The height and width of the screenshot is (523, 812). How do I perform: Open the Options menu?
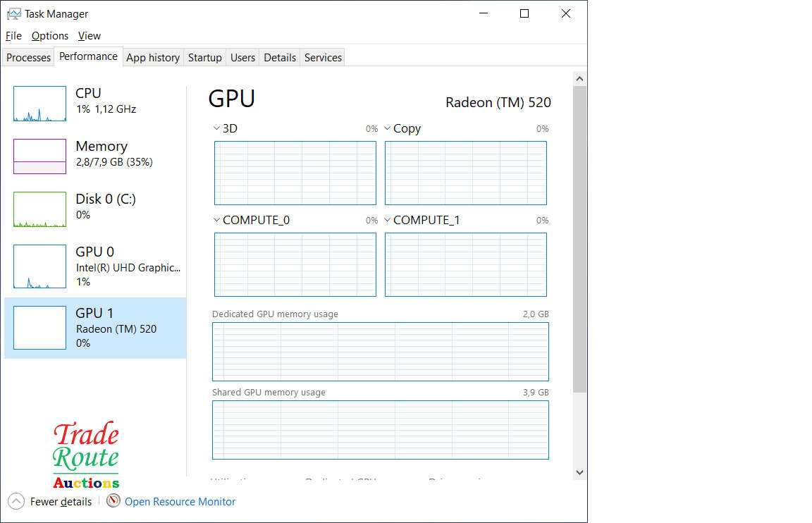50,36
